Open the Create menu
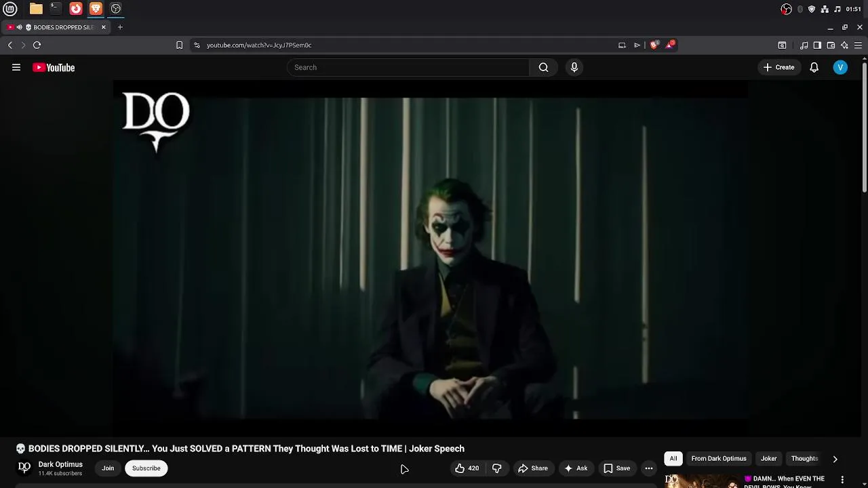Viewport: 868px width, 488px height. click(x=778, y=67)
